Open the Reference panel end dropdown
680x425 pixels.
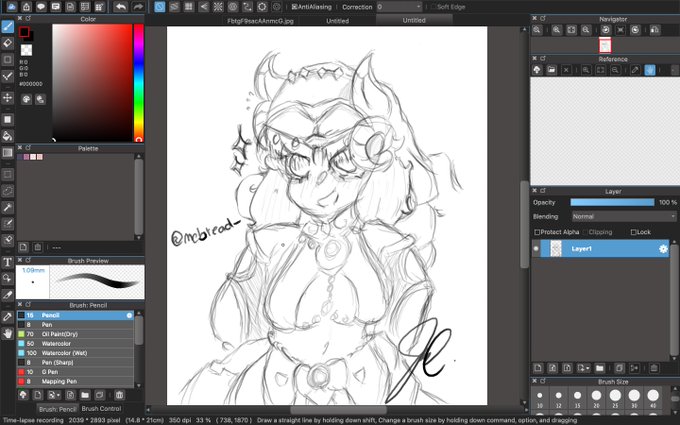pos(674,70)
